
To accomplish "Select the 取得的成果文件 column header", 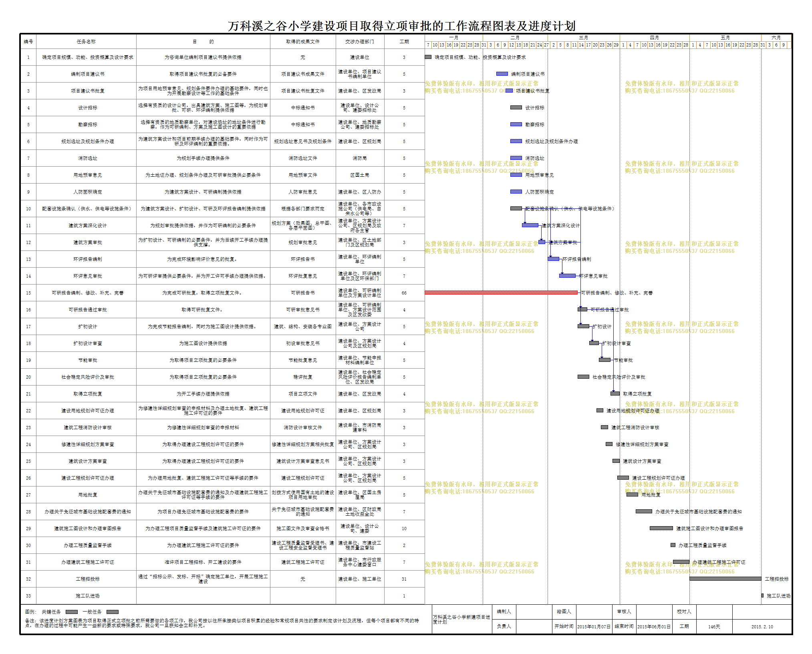I will [x=303, y=42].
